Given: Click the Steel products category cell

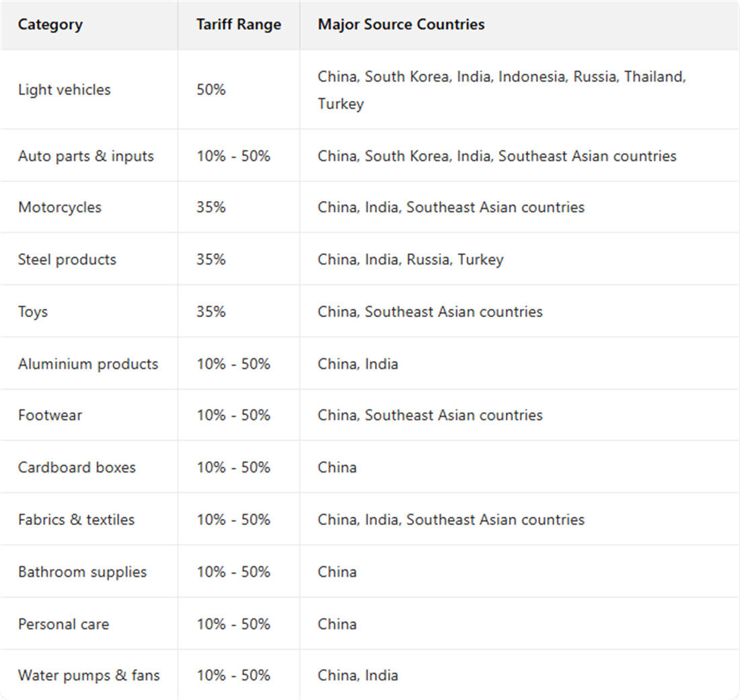Looking at the screenshot, I should click(x=67, y=260).
